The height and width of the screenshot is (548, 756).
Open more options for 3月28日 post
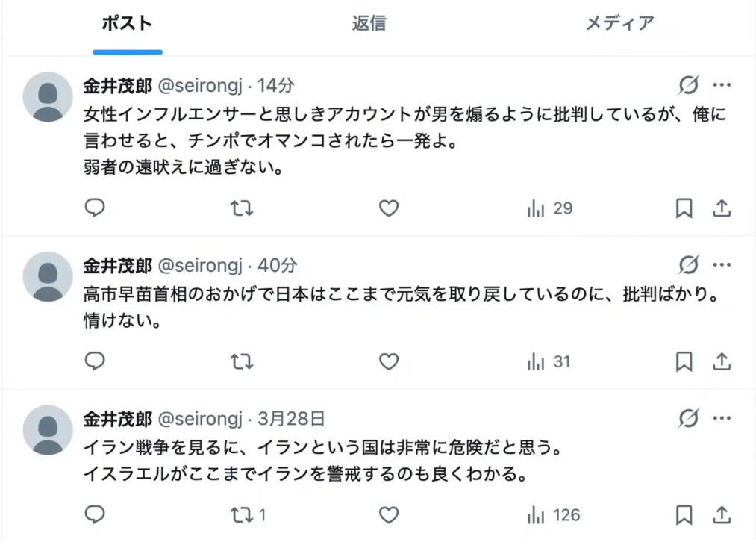722,419
